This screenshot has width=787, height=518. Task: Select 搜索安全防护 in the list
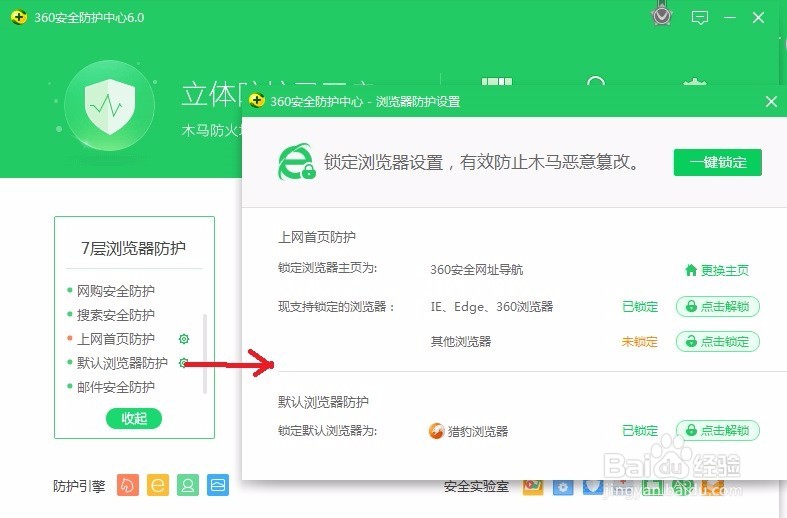(115, 315)
